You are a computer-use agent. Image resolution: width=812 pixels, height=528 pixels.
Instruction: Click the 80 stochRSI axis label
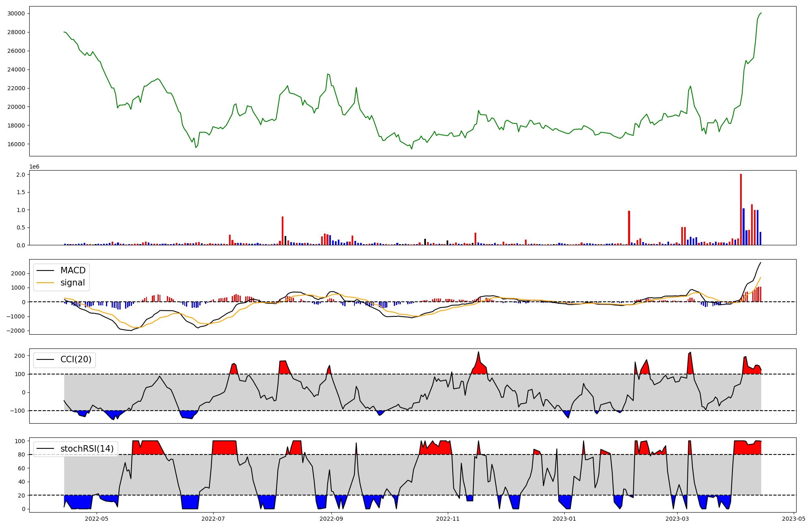[x=22, y=454]
